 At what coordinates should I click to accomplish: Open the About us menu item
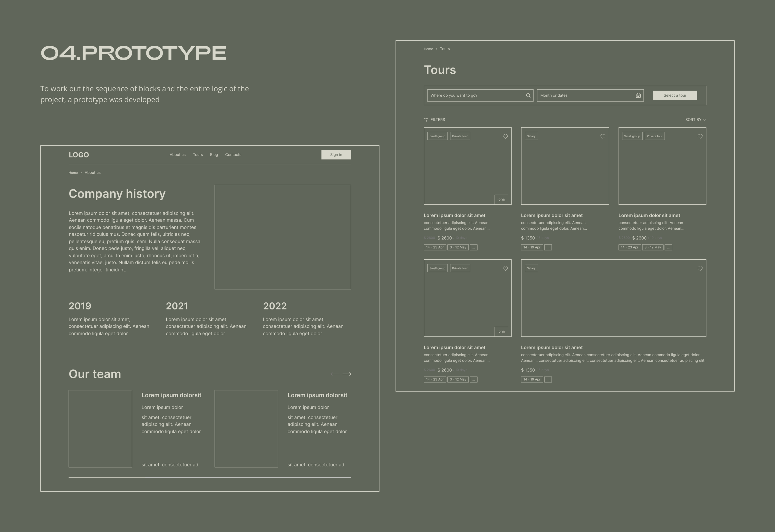pyautogui.click(x=178, y=155)
